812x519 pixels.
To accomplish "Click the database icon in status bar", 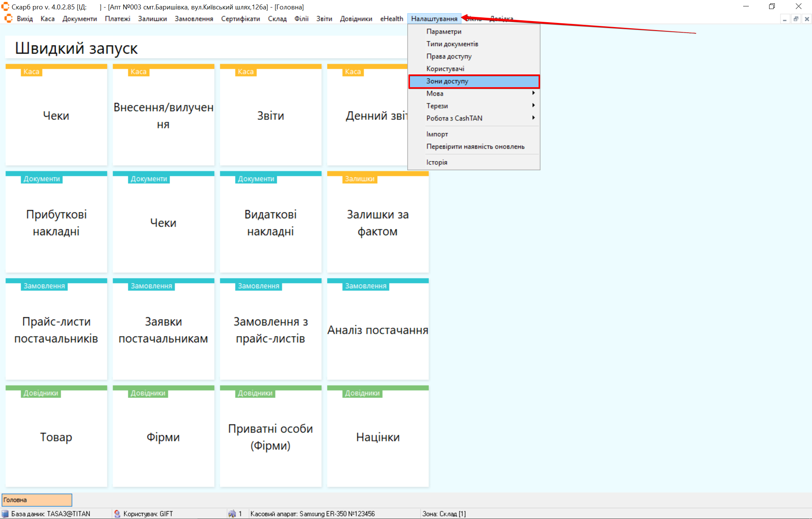I will [x=5, y=514].
